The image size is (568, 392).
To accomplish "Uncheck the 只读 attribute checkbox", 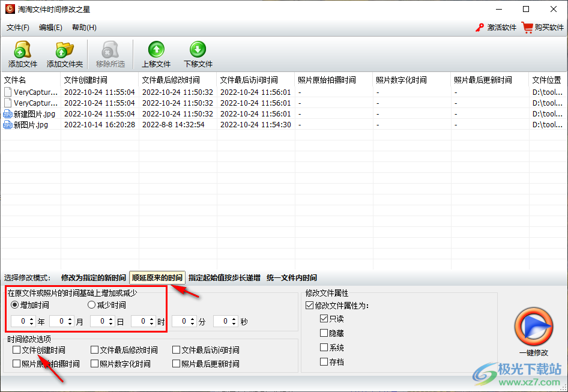I will pyautogui.click(x=324, y=318).
